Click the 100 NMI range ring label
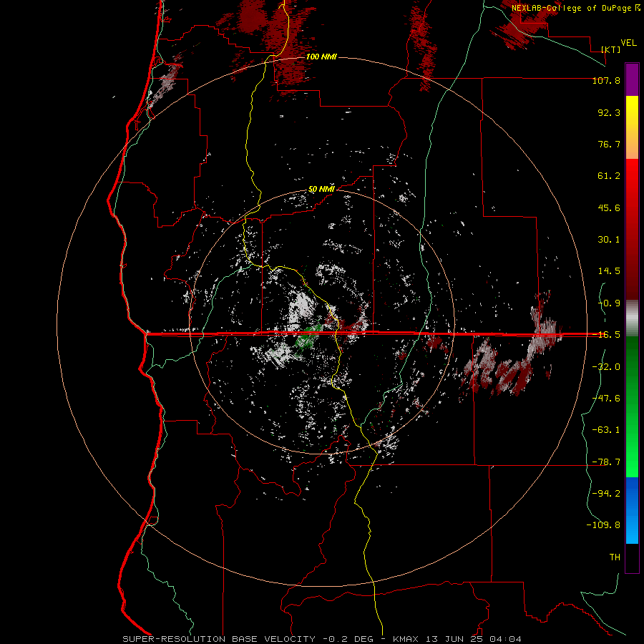 321,57
